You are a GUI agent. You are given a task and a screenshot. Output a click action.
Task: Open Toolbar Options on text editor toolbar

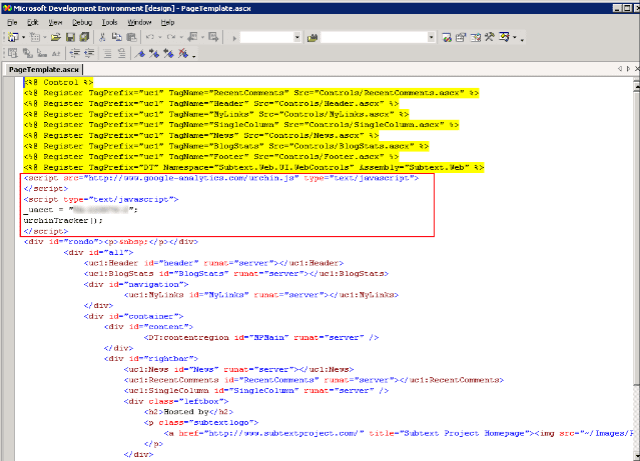194,54
